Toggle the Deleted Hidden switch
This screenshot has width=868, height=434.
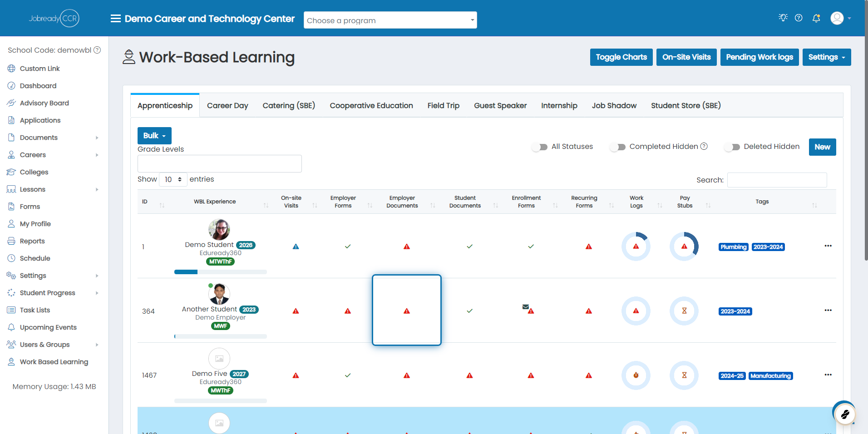732,147
